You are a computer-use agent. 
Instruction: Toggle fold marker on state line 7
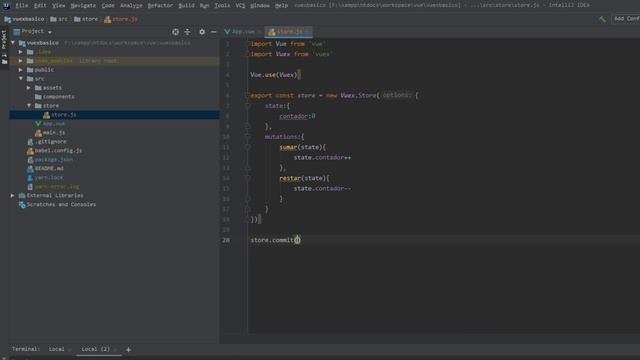coord(248,106)
